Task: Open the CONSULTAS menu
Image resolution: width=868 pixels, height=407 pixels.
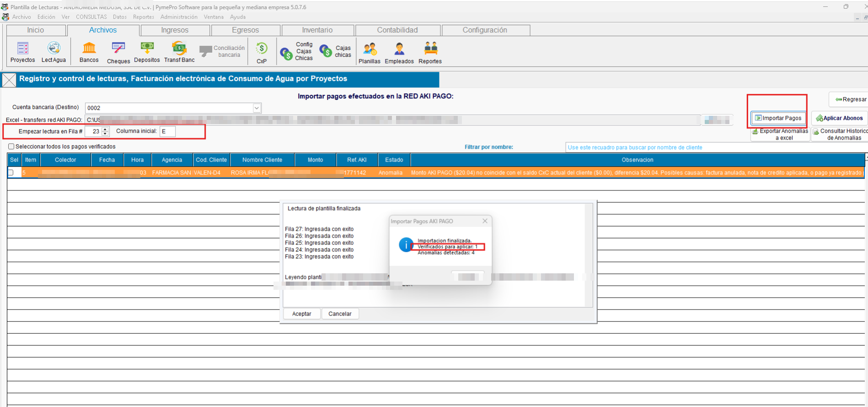Action: pos(91,17)
